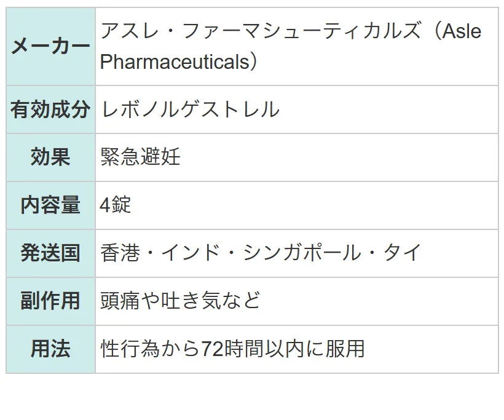The height and width of the screenshot is (420, 504).
Task: Click the 発送国 header cell
Action: click(50, 253)
